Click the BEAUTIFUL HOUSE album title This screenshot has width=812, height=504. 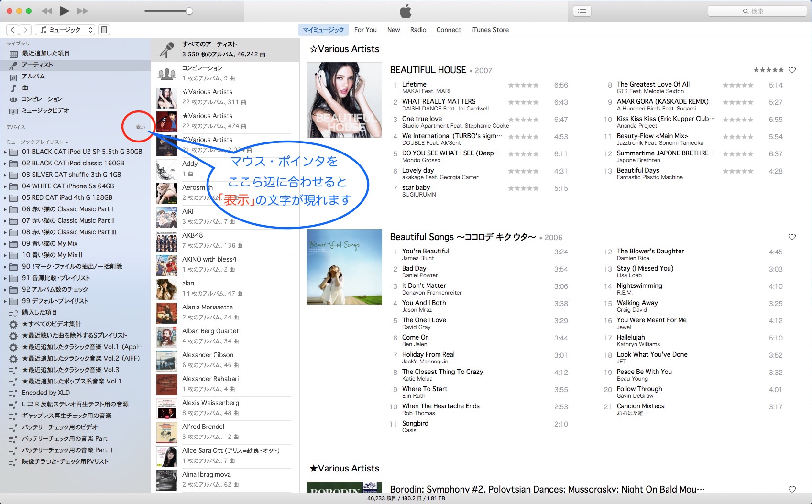tap(428, 70)
